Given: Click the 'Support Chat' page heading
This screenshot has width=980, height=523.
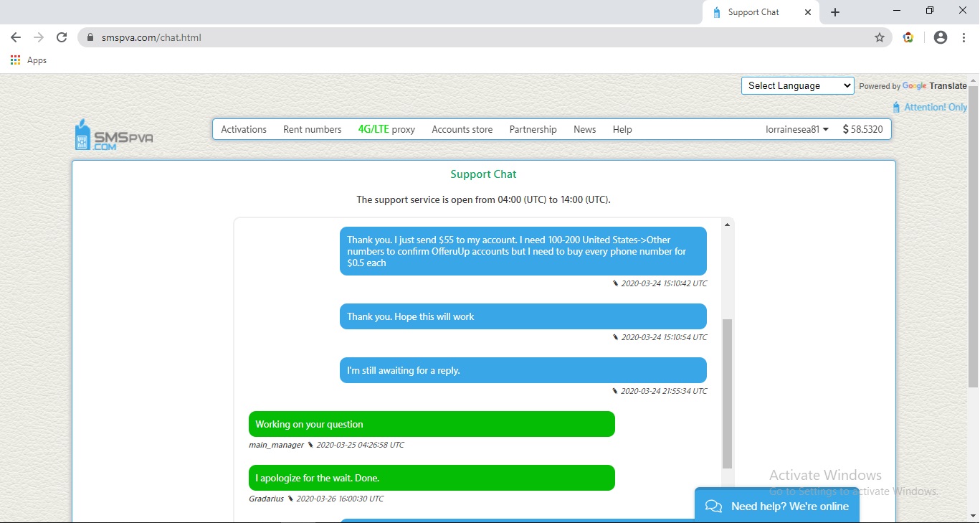Looking at the screenshot, I should [483, 174].
